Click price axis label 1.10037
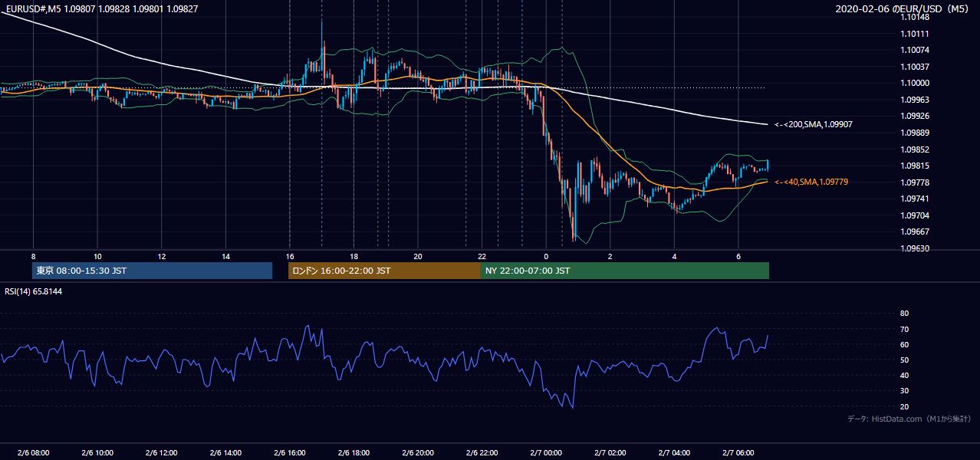980x460 pixels. coord(915,67)
